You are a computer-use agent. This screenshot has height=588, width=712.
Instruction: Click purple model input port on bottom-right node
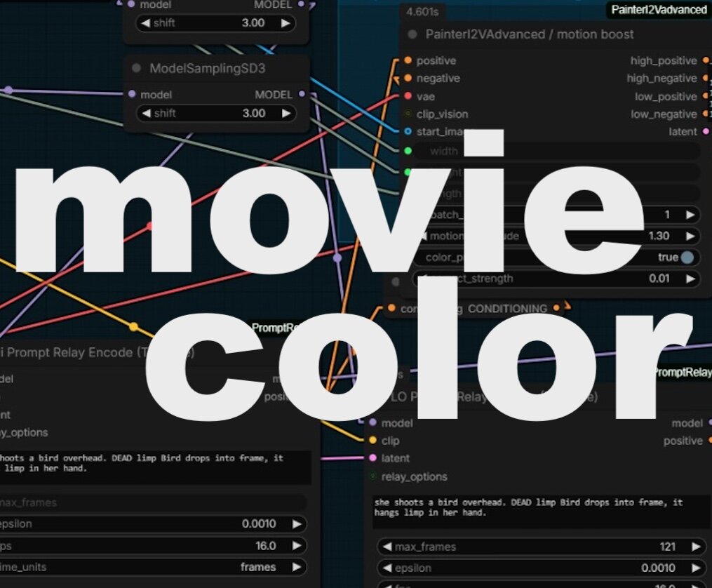[372, 422]
